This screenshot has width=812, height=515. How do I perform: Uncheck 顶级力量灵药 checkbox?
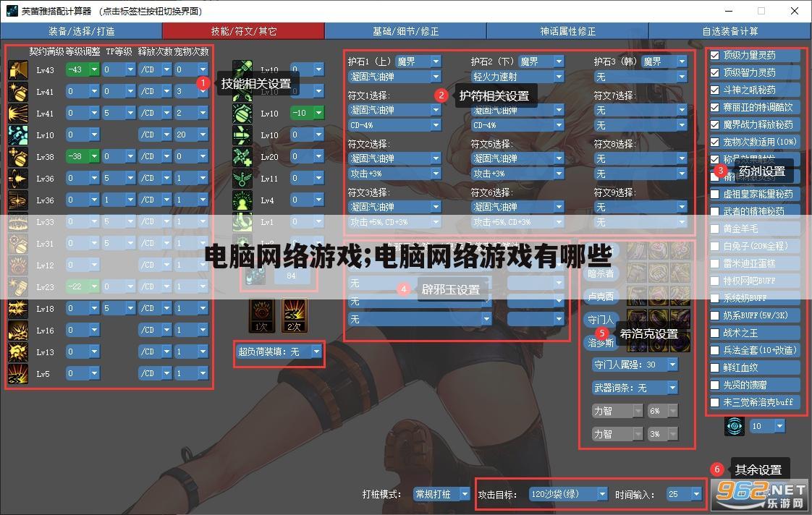coord(714,56)
